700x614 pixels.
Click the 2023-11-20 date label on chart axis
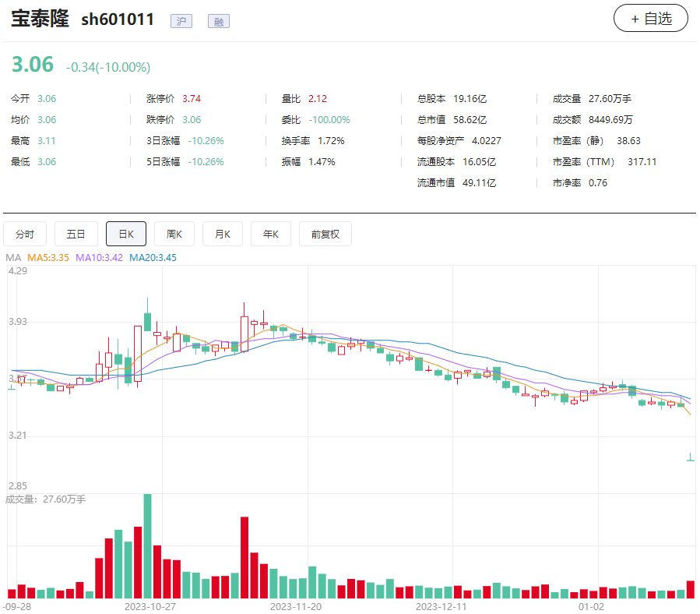tap(296, 607)
